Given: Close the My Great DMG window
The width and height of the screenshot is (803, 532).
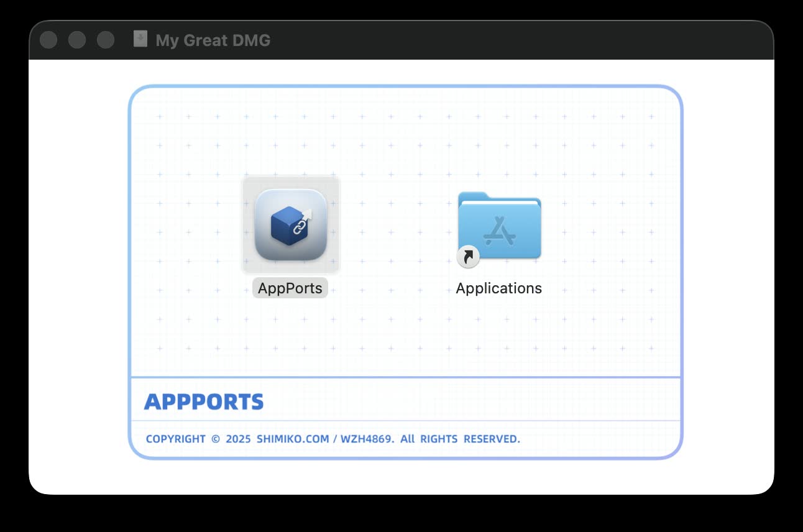Looking at the screenshot, I should coord(48,40).
